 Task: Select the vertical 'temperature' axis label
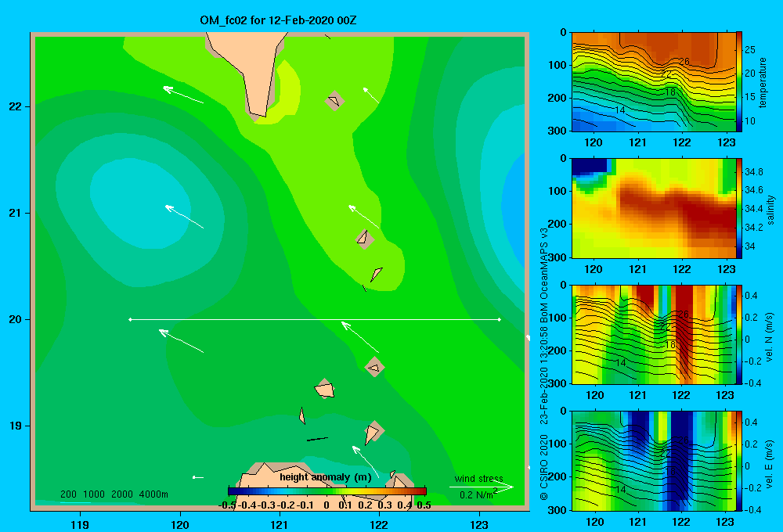pos(763,82)
